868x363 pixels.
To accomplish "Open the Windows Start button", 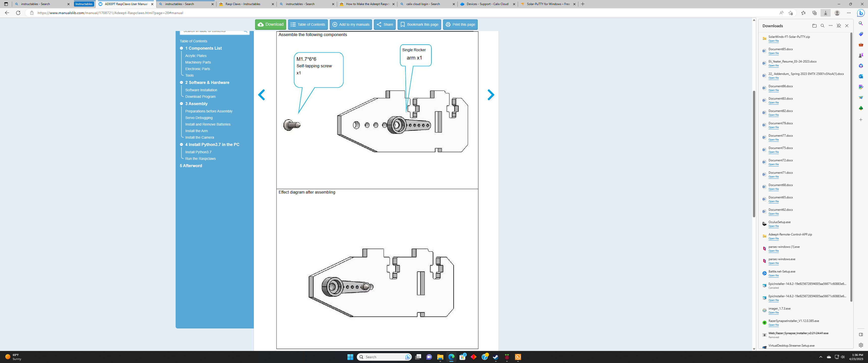I will 350,357.
